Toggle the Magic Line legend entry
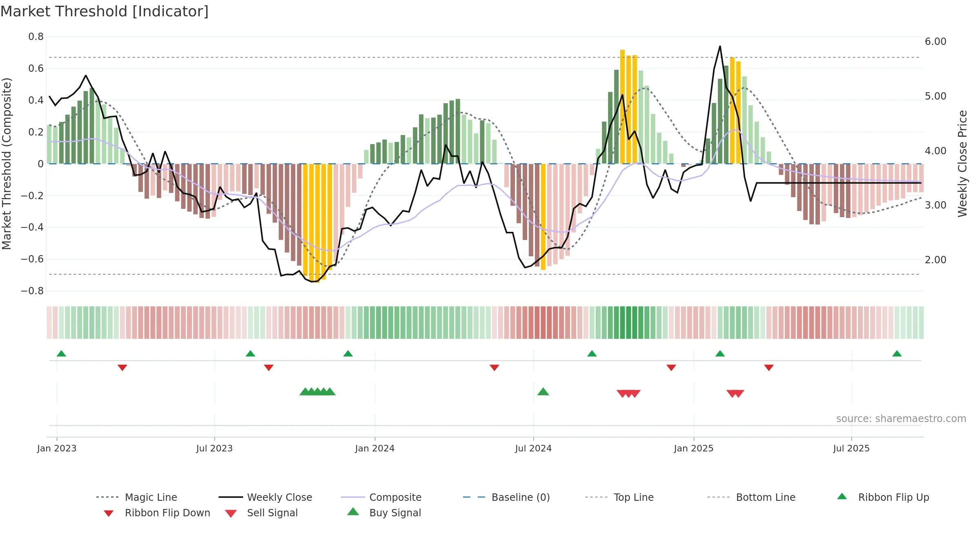Screen dimensions: 980x551 [137, 497]
